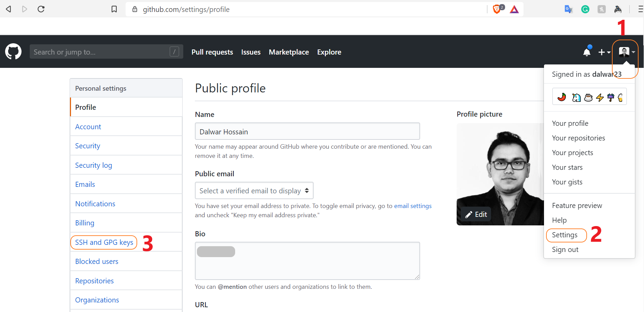
Task: Focus the Search or jump to field
Action: pyautogui.click(x=106, y=51)
